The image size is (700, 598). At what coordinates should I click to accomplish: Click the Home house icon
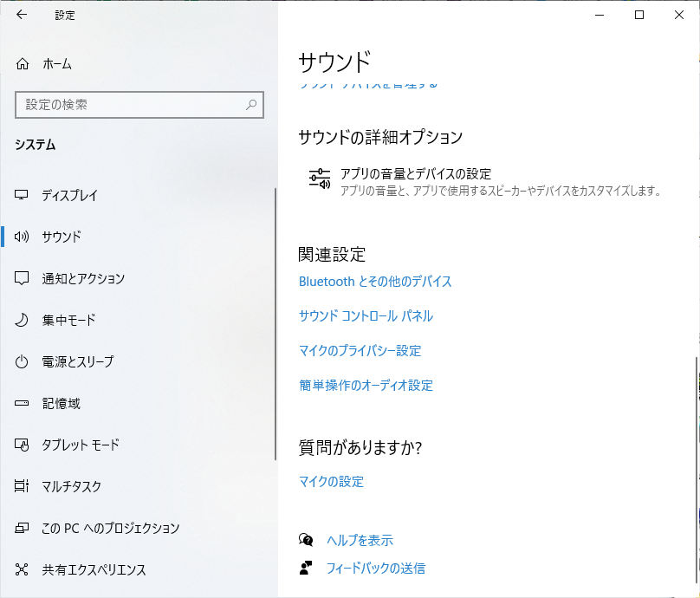(23, 64)
